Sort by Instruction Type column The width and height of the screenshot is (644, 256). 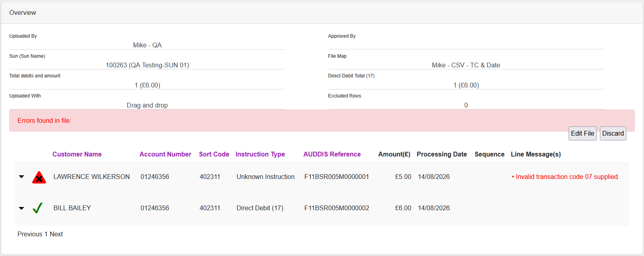(260, 154)
